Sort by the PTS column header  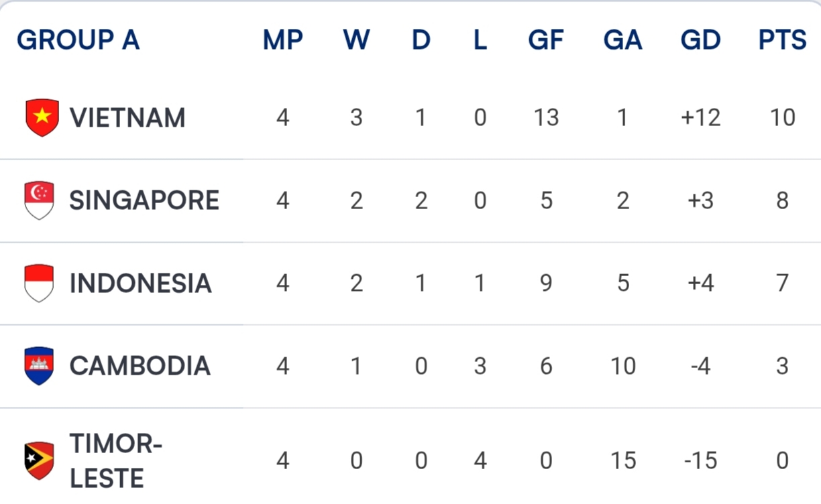point(782,40)
